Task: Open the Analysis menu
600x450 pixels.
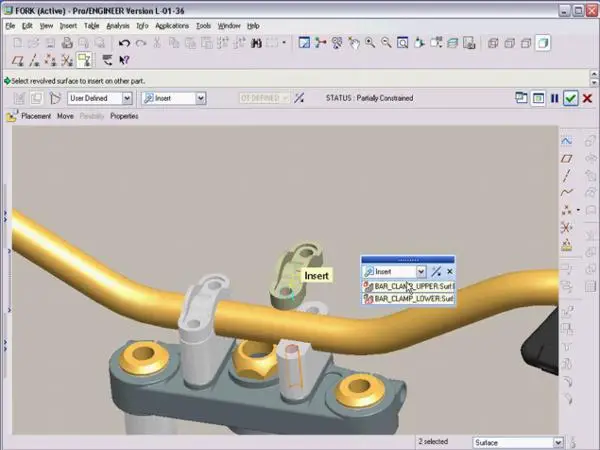Action: (118, 26)
